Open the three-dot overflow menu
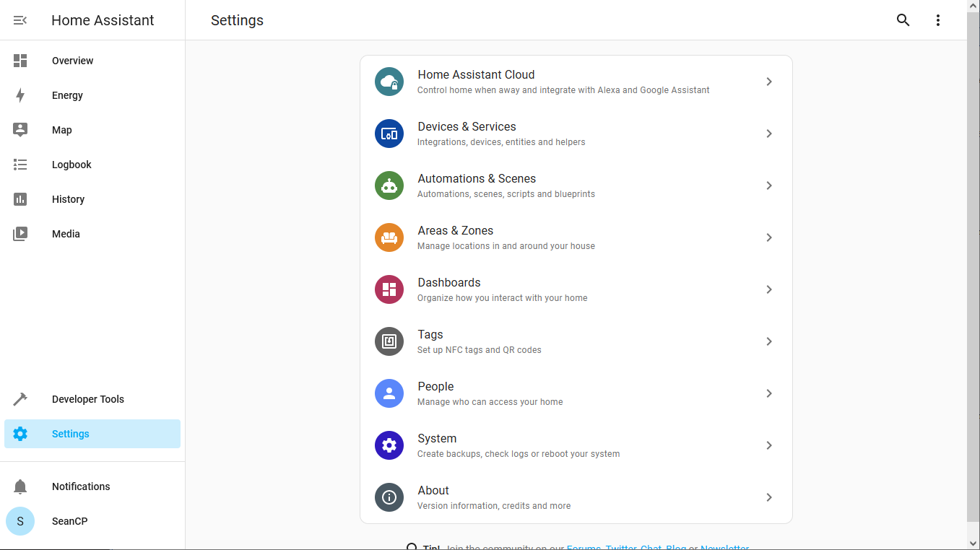 (938, 20)
